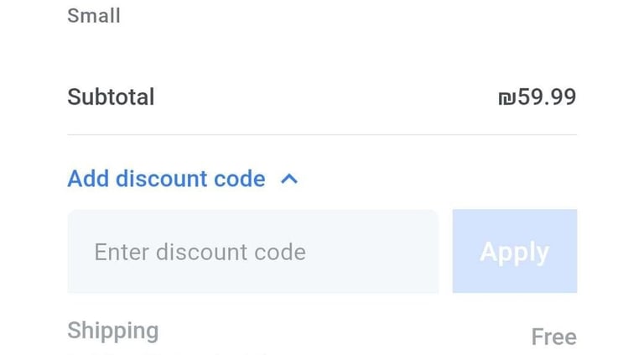Click empty area right of placeholder text
The image size is (644, 355).
(373, 252)
